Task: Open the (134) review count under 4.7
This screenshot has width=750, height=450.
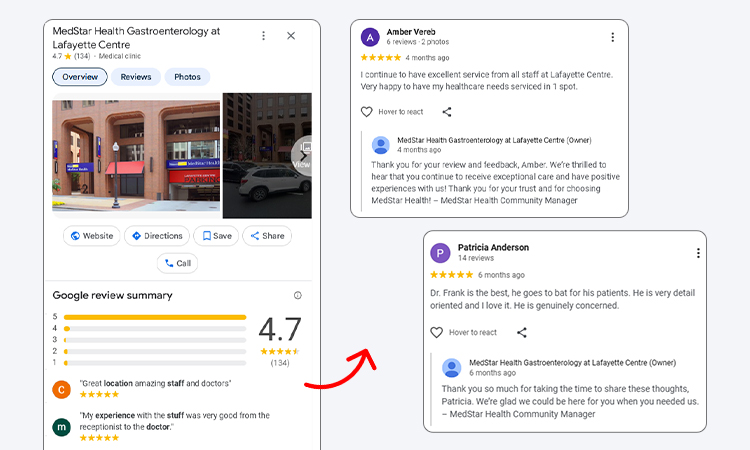Action: 280,363
